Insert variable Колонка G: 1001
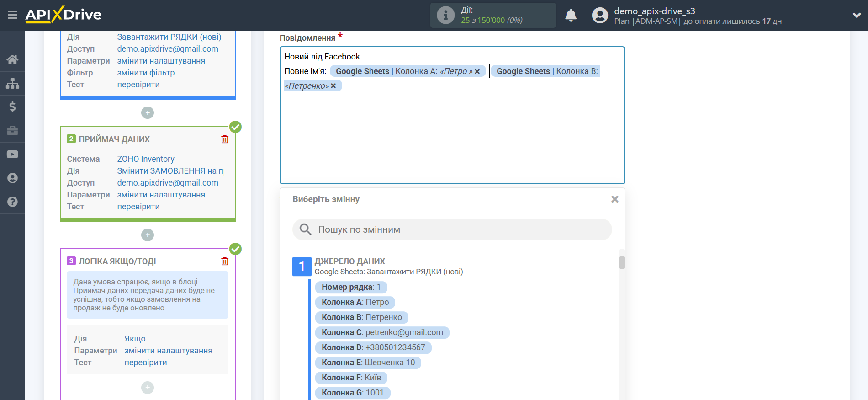This screenshot has height=400, width=868. coord(353,393)
